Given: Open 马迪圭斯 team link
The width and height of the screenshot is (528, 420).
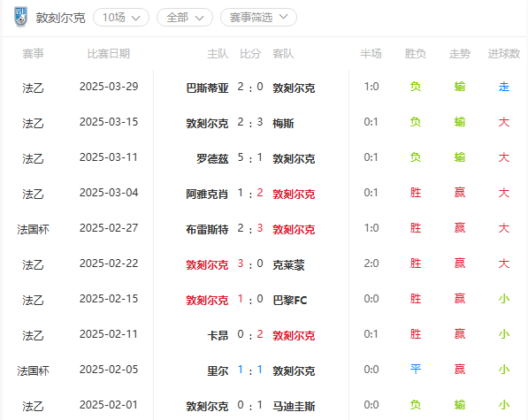Looking at the screenshot, I should coord(294,406).
